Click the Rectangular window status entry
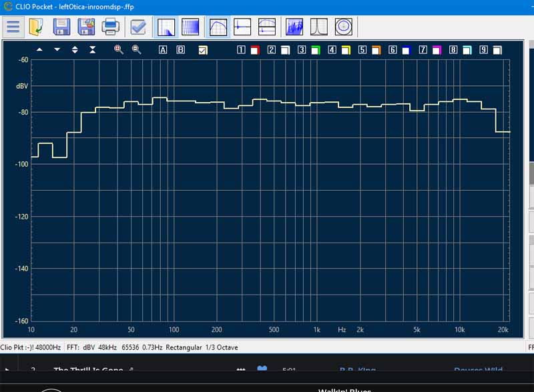Image resolution: width=534 pixels, height=392 pixels. click(184, 347)
